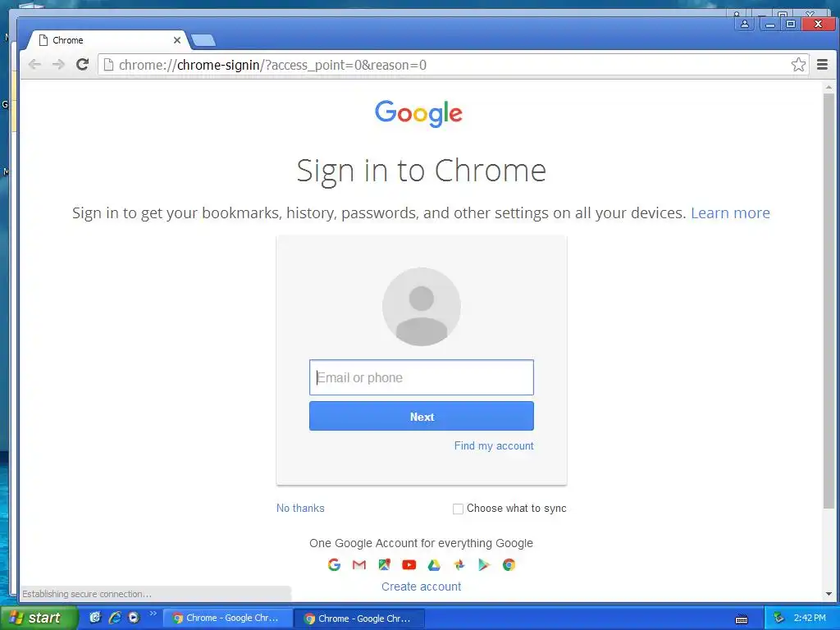The height and width of the screenshot is (630, 840).
Task: Click the Google Maps icon
Action: [x=384, y=564]
